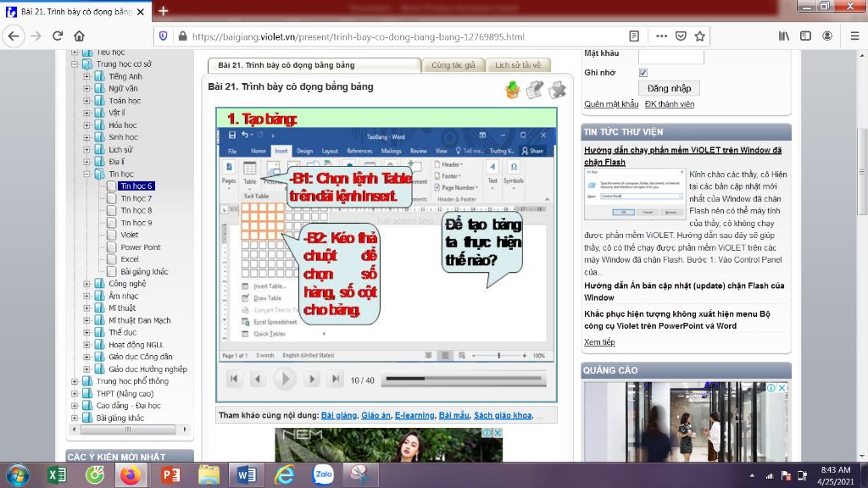The image size is (868, 488).
Task: Select the Bài 21. Trình bày cô đọng bằng bảng tab
Action: tap(314, 65)
